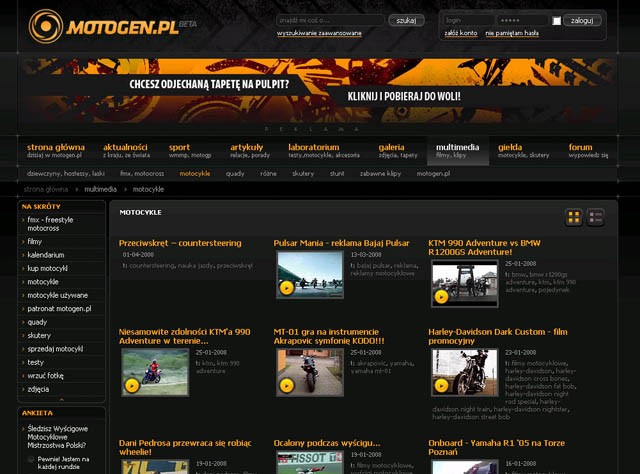Open 'zdjęcia' shortcut in sidebar

coord(38,389)
